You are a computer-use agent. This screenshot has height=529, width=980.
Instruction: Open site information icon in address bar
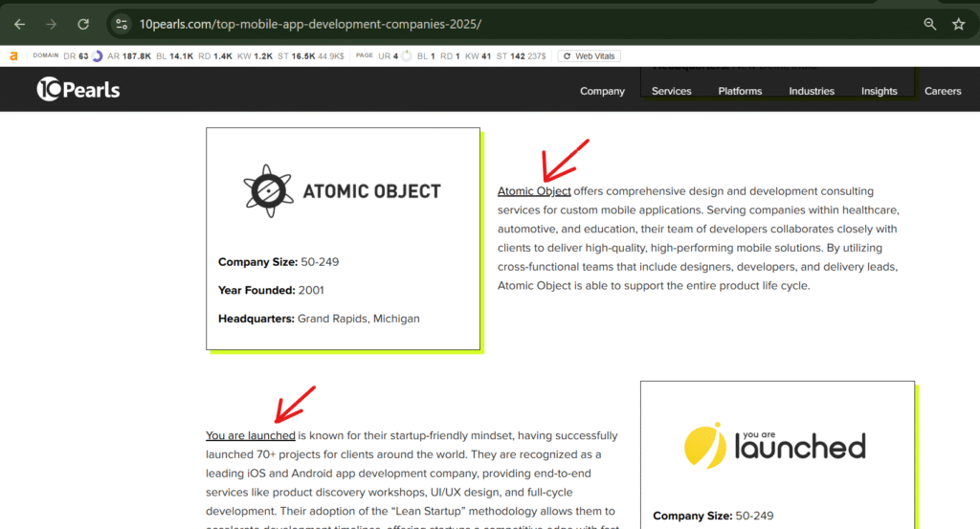coord(120,24)
